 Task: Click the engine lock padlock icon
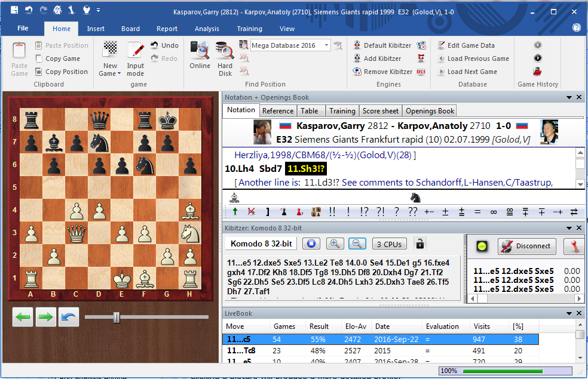(420, 244)
